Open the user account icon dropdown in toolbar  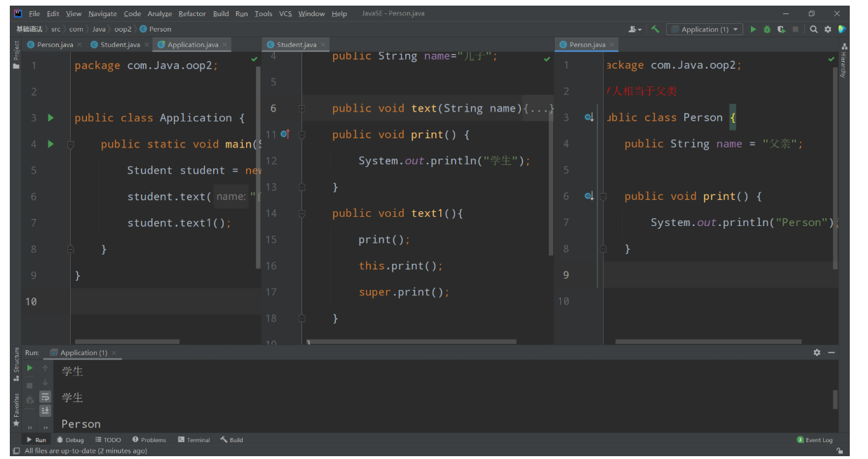635,29
